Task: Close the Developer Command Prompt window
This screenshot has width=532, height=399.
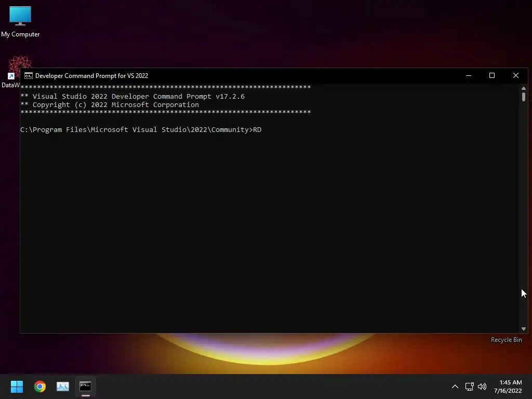Action: [516, 76]
